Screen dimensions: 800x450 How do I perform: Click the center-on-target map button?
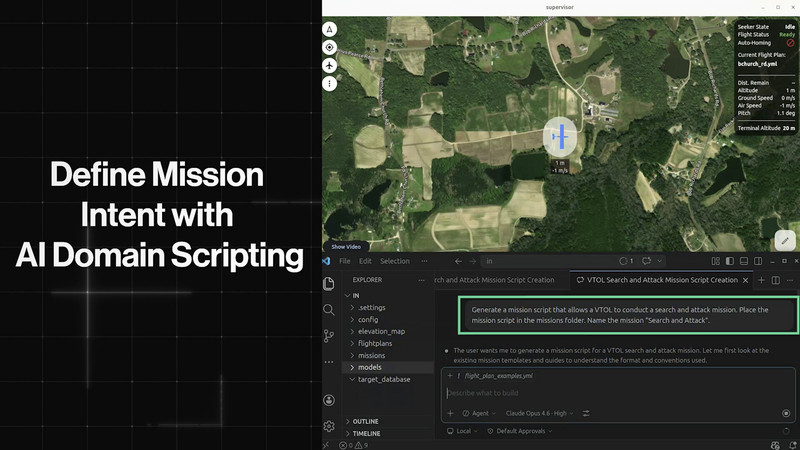(330, 47)
